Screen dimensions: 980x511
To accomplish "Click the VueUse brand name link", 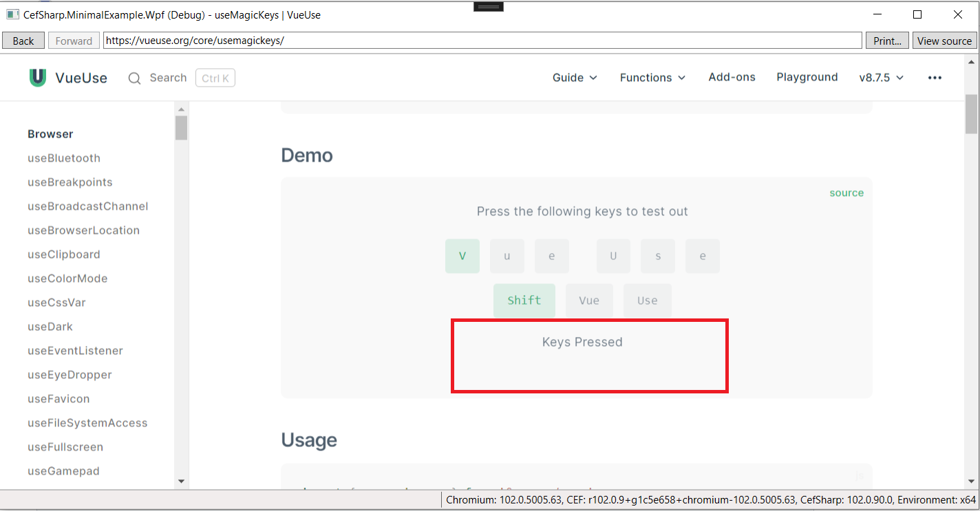I will (x=81, y=78).
